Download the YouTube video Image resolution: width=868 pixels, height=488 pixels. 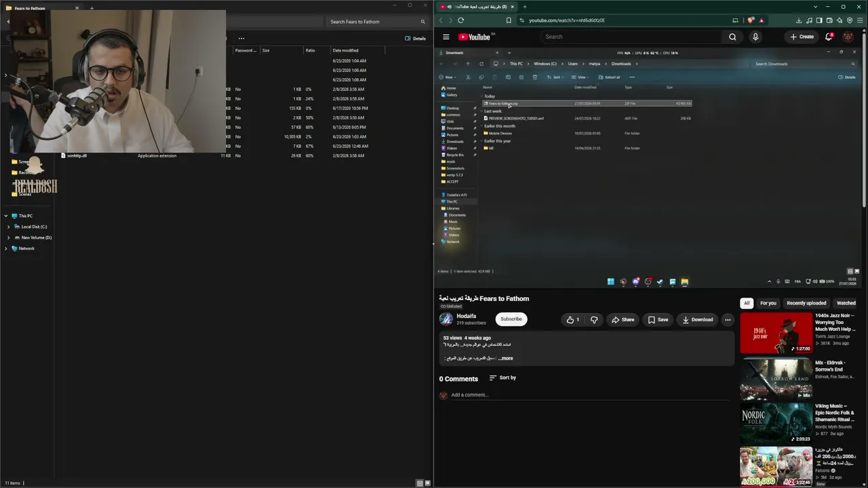(697, 320)
